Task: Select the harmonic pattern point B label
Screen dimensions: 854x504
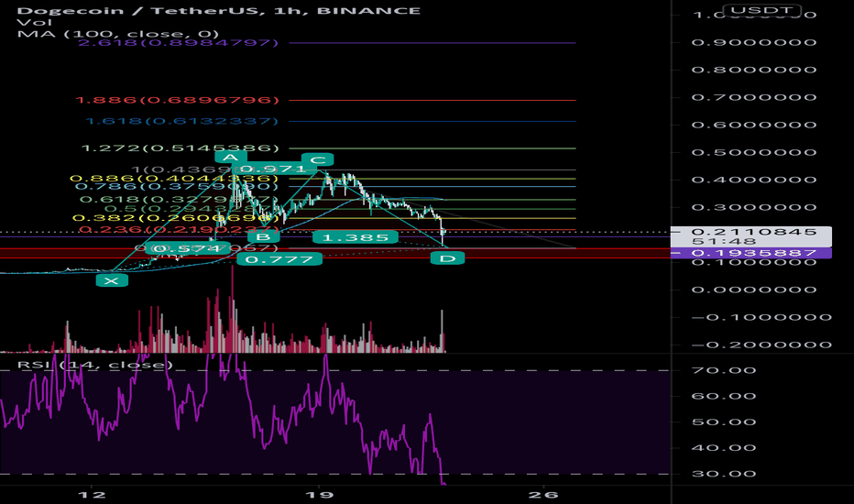Action: [263, 236]
